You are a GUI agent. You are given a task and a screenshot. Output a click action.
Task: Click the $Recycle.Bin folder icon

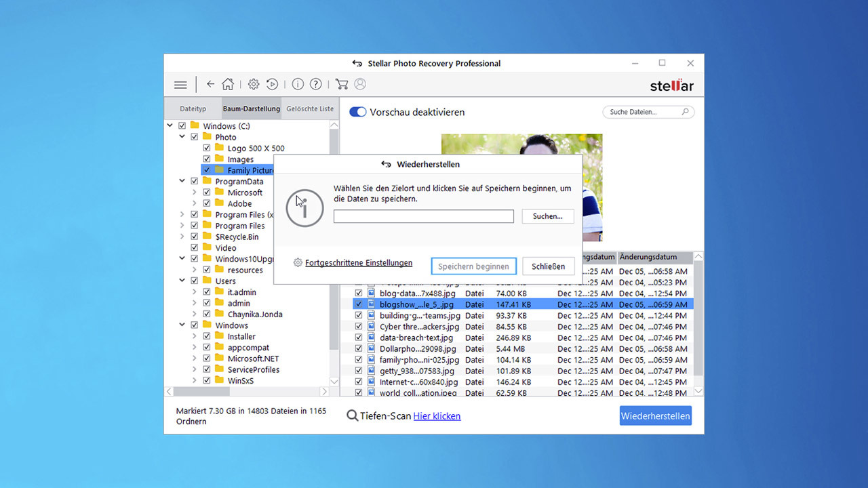click(207, 236)
